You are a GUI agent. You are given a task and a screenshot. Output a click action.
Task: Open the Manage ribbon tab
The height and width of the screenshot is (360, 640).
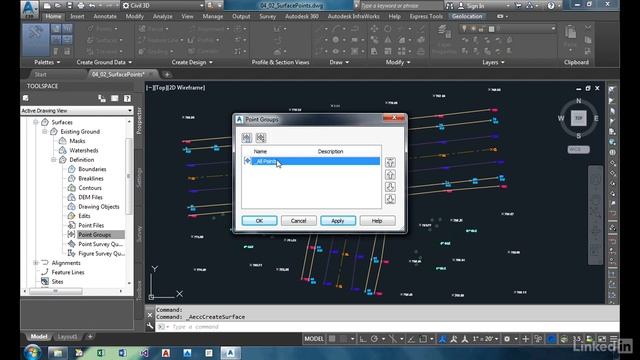pyautogui.click(x=213, y=16)
